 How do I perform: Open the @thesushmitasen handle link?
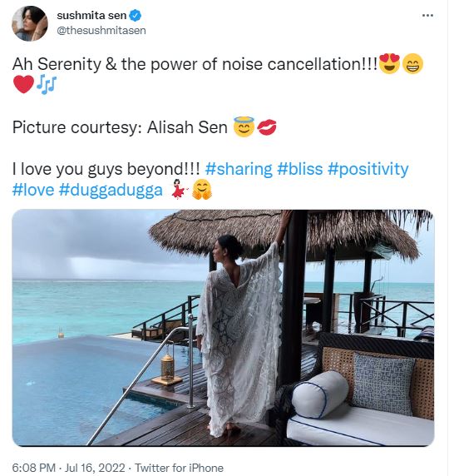[x=101, y=30]
